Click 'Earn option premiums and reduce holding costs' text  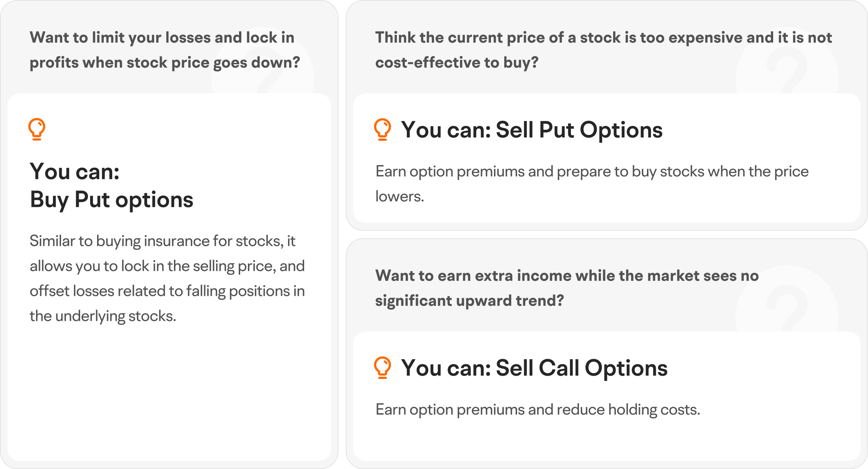(537, 409)
